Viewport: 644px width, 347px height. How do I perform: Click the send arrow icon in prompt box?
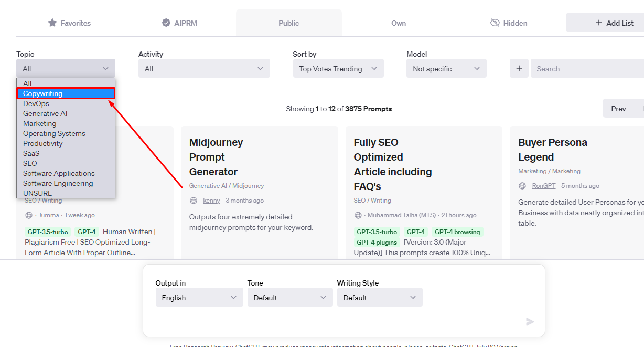(530, 322)
